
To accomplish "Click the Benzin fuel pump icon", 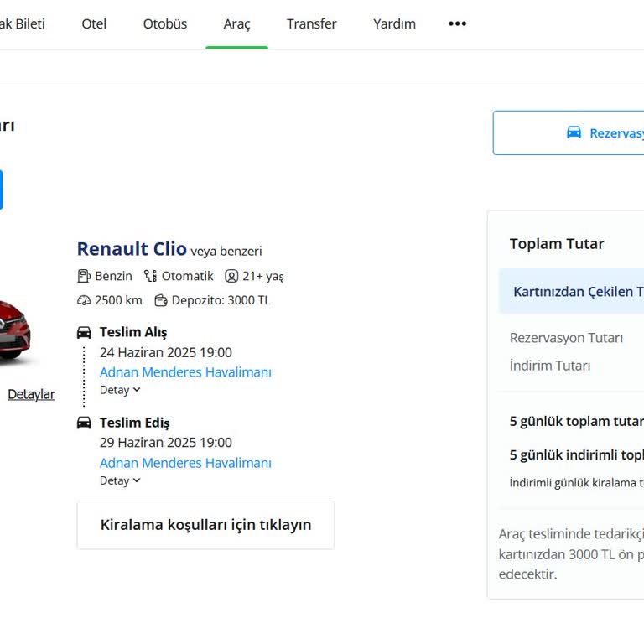I will (x=84, y=276).
